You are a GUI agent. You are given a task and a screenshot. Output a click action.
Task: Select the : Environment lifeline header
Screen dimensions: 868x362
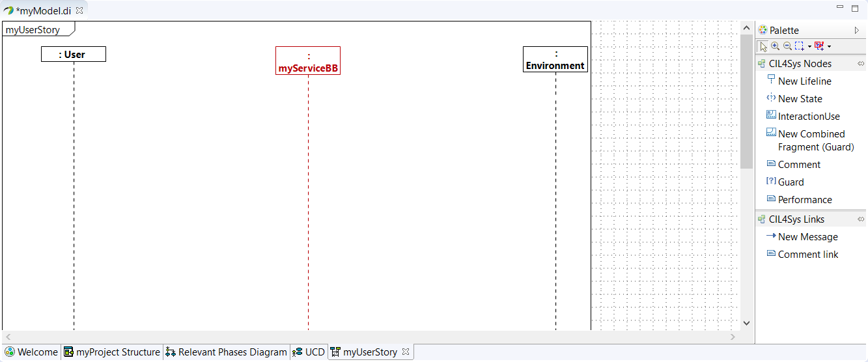tap(555, 59)
